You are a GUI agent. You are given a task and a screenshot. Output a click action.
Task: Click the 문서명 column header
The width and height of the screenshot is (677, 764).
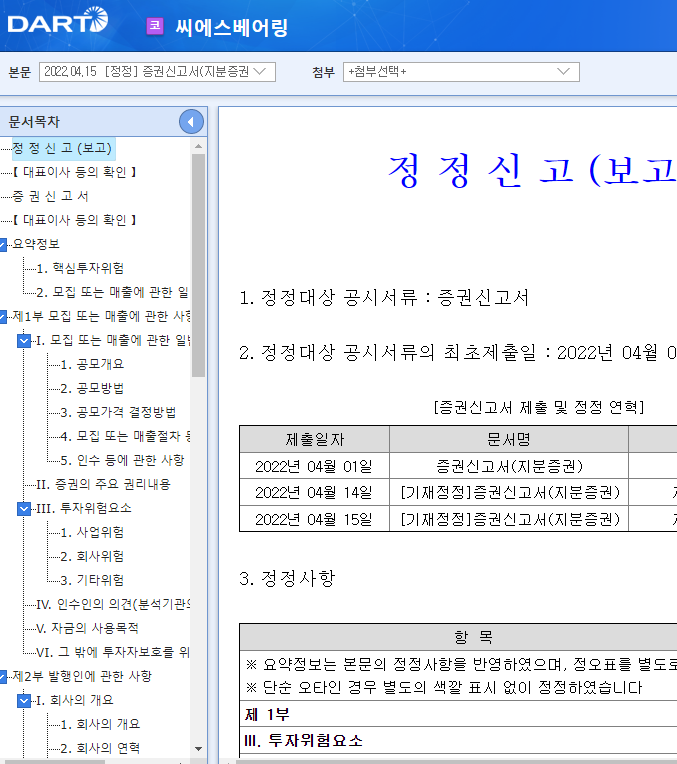[x=509, y=439]
